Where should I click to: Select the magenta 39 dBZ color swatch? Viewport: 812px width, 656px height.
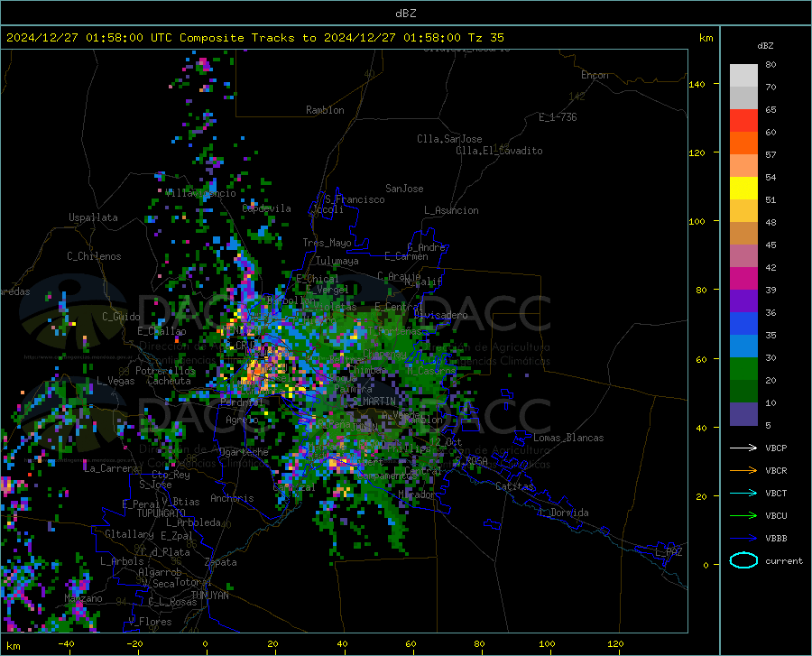pos(743,279)
